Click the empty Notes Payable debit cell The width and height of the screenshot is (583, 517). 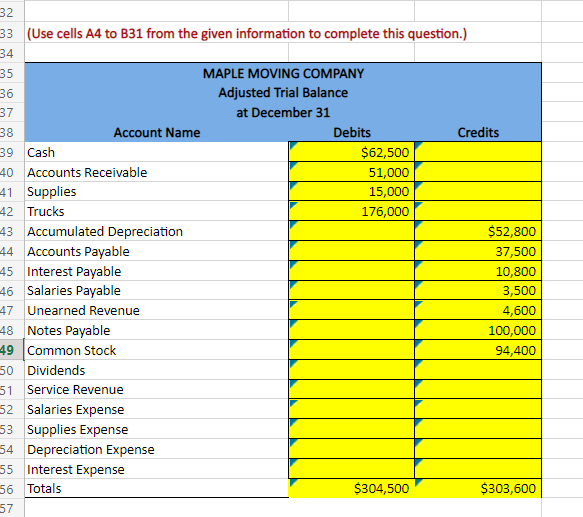351,330
